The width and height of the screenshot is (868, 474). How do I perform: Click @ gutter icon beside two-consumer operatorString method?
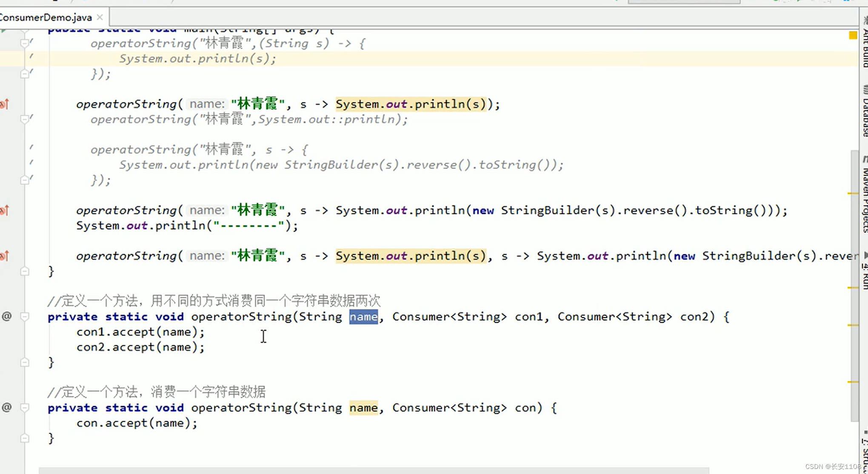tap(7, 316)
